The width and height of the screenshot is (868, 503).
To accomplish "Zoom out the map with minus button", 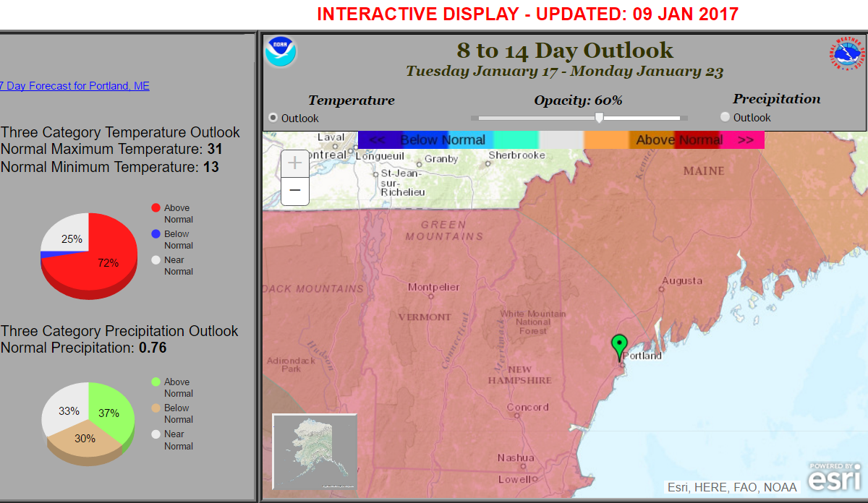I will [295, 191].
